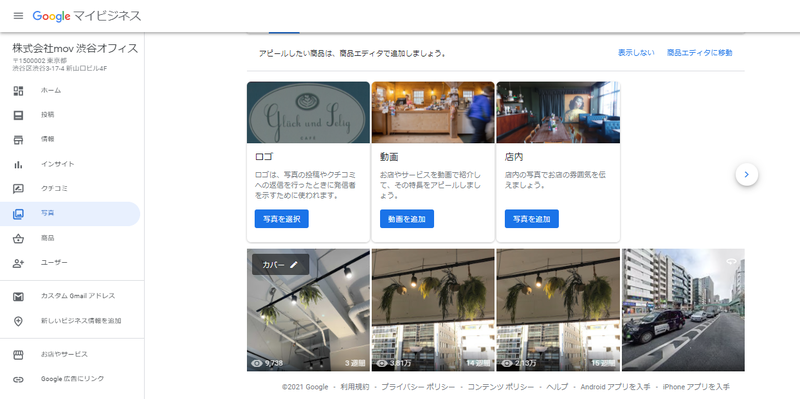The image size is (800, 399).
Task: Click 商品エディタに移動 link
Action: tap(699, 53)
